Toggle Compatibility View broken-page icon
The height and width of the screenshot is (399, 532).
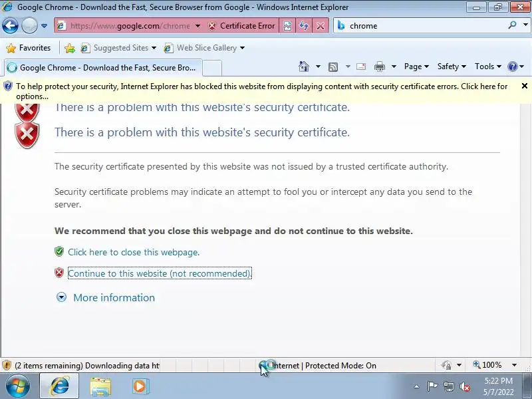click(x=287, y=26)
